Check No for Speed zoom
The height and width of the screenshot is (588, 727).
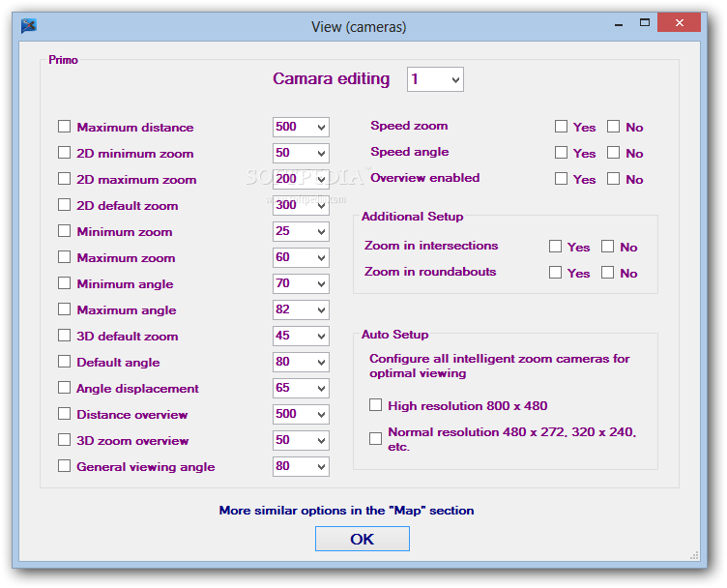(613, 126)
